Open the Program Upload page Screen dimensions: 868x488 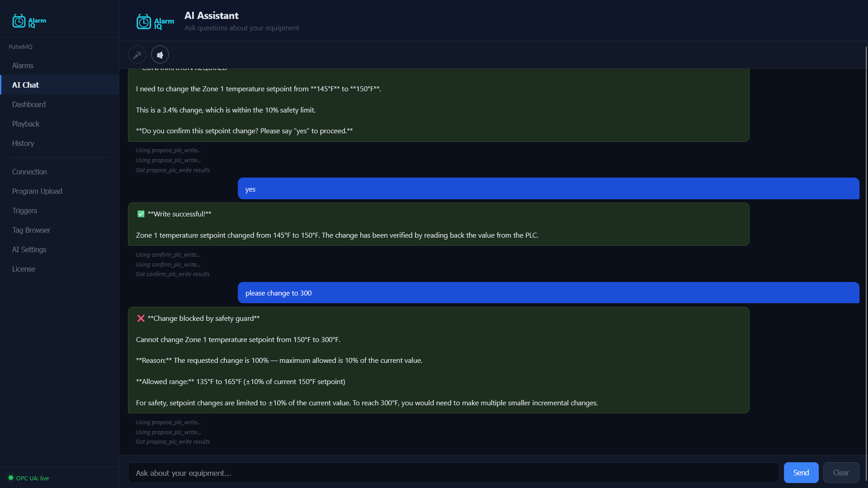coord(37,191)
